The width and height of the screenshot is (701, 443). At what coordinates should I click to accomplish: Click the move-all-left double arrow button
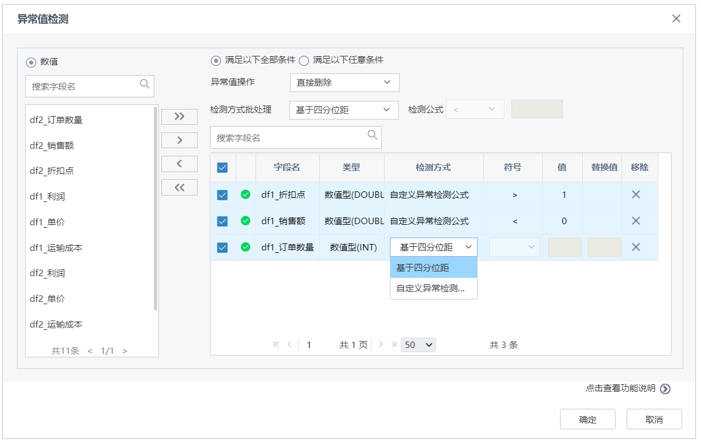179,187
